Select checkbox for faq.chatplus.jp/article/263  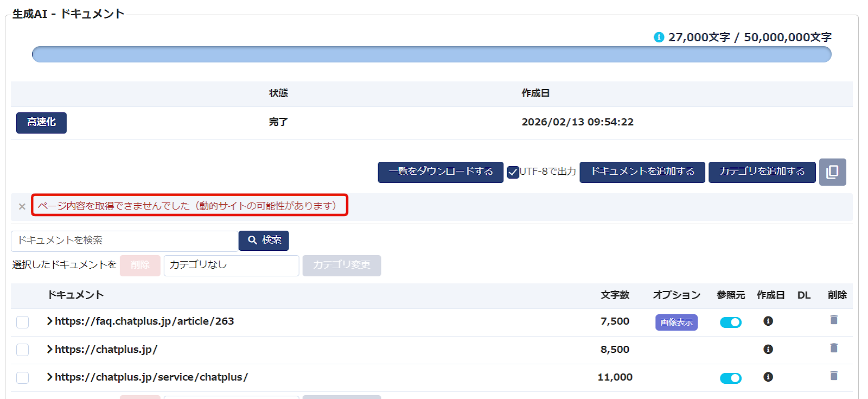[x=22, y=322]
